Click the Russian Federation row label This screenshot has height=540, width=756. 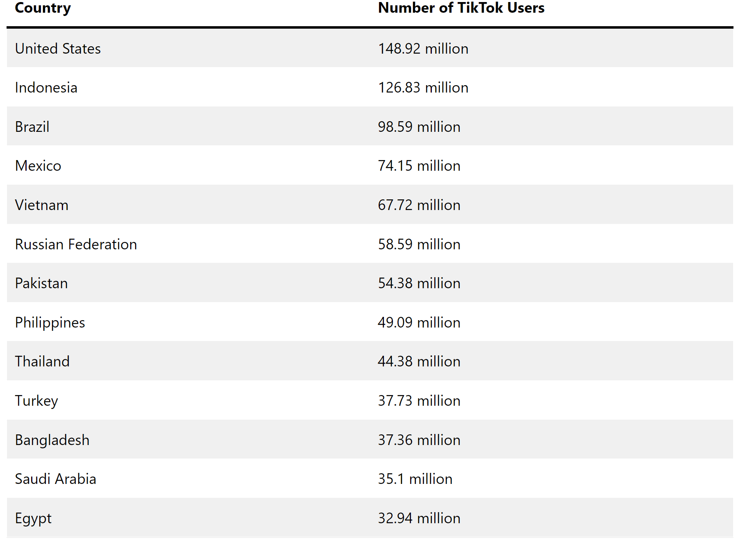pos(76,244)
